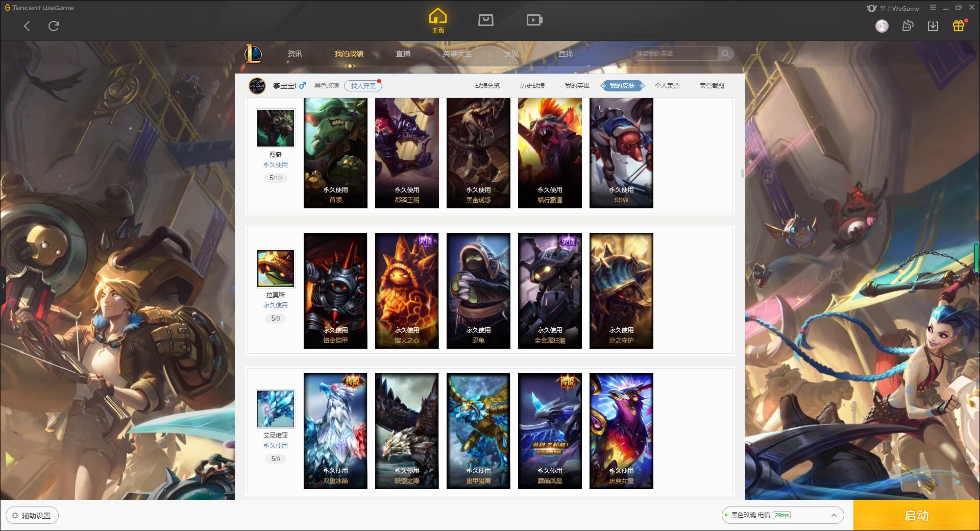Image resolution: width=980 pixels, height=531 pixels.
Task: Expand the 黑色玫瑰 电信 server dropdown
Action: (782, 515)
